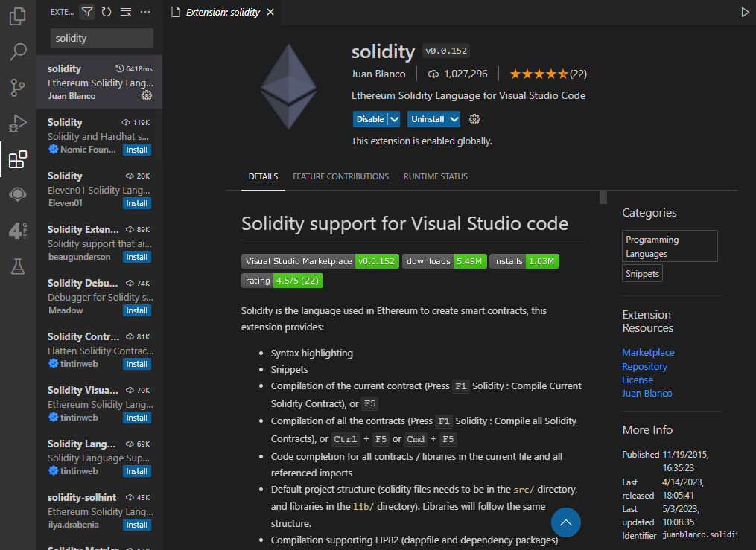Install Solidity Language extension by tintinweb
Viewport: 756px width, 550px height.
click(136, 471)
